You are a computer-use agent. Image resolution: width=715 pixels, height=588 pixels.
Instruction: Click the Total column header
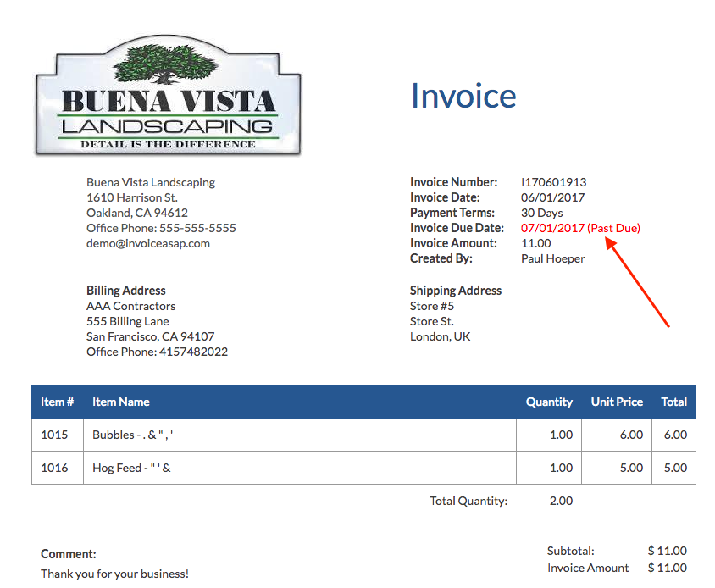pos(673,402)
